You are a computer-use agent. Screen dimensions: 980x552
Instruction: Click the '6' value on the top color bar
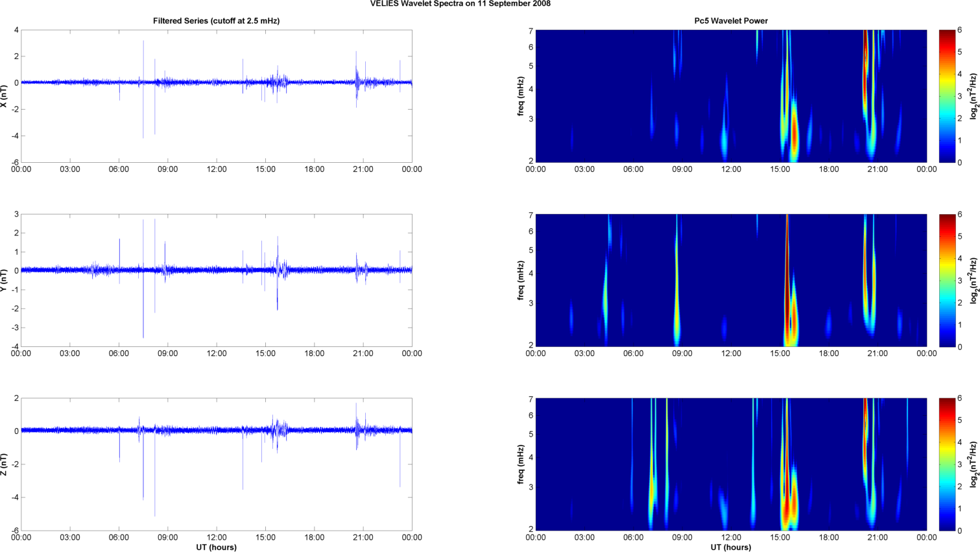(960, 30)
